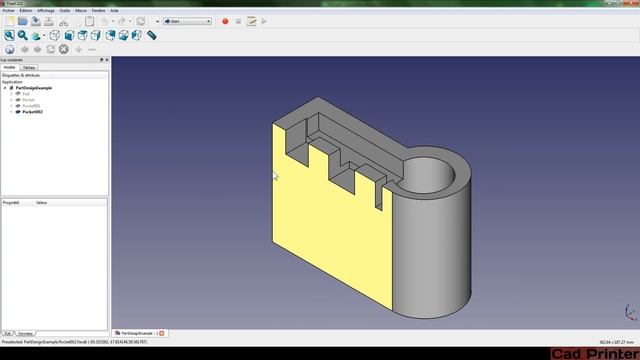Switch to the axonometric view cube

click(x=54, y=36)
